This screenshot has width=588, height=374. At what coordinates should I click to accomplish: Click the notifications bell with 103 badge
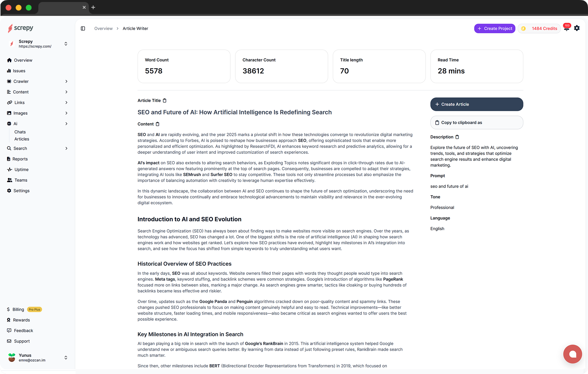[x=566, y=28]
